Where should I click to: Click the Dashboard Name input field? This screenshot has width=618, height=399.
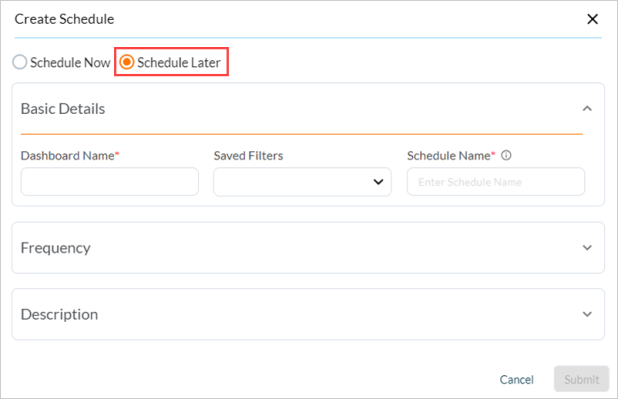(110, 182)
